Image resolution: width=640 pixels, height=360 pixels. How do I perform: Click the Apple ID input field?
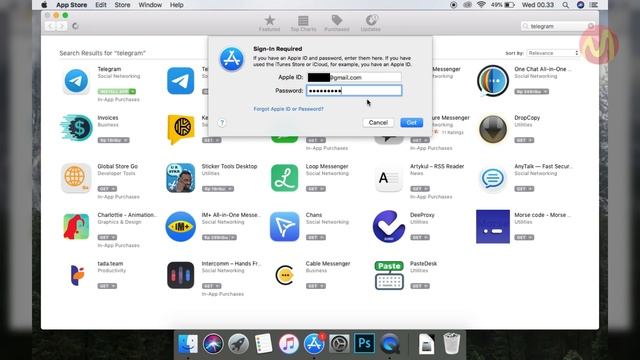[x=354, y=77]
